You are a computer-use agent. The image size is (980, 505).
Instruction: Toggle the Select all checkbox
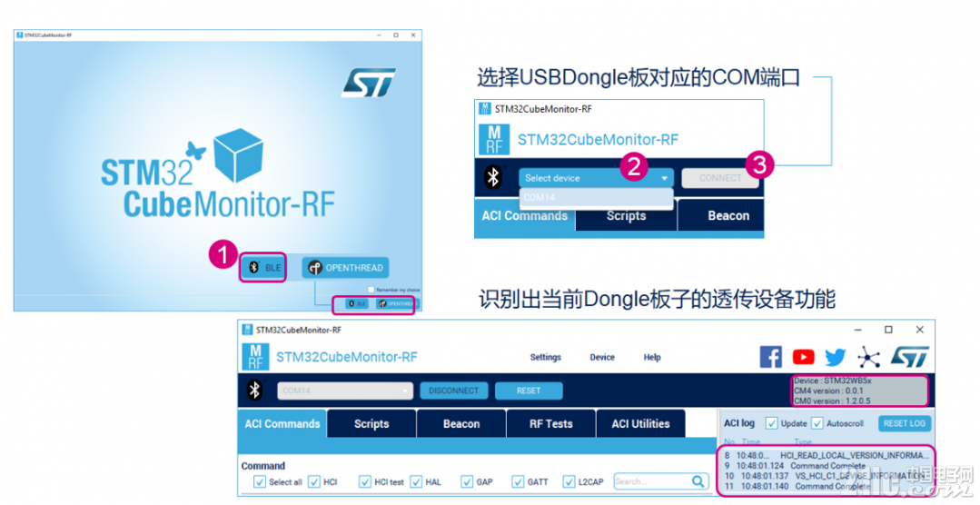[260, 482]
